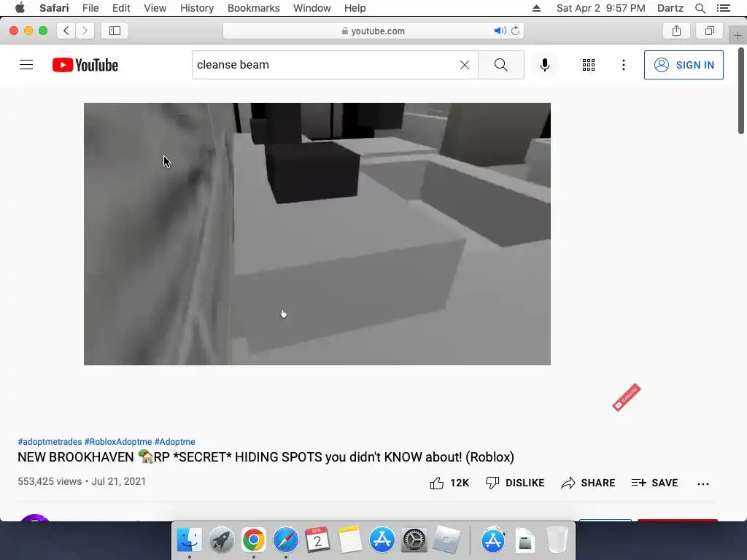Screen dimensions: 747x560
Task: Click SHARE under the video
Action: [588, 483]
